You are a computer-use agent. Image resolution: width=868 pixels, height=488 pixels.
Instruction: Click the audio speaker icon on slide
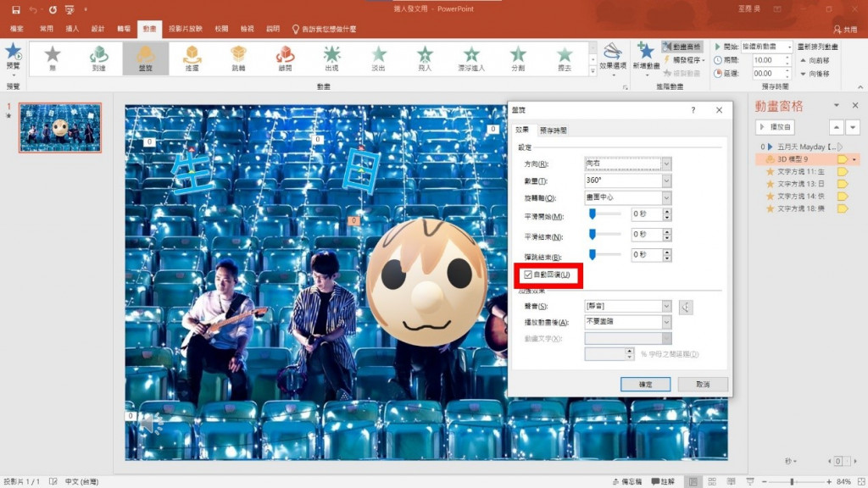(151, 424)
